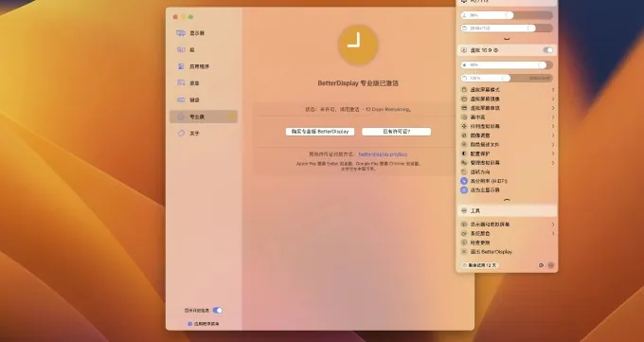
Task: Choose 检查更新 menu entry
Action: tap(507, 243)
